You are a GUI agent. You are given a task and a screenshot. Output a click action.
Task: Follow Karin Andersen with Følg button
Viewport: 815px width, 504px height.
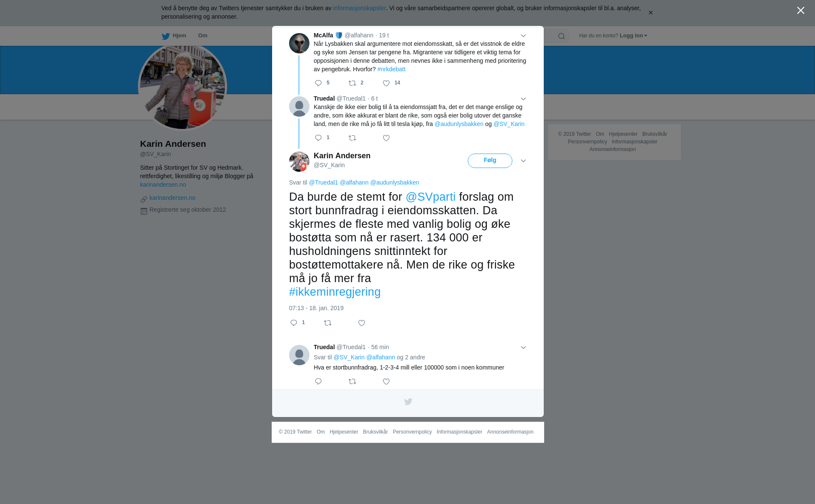pos(490,160)
